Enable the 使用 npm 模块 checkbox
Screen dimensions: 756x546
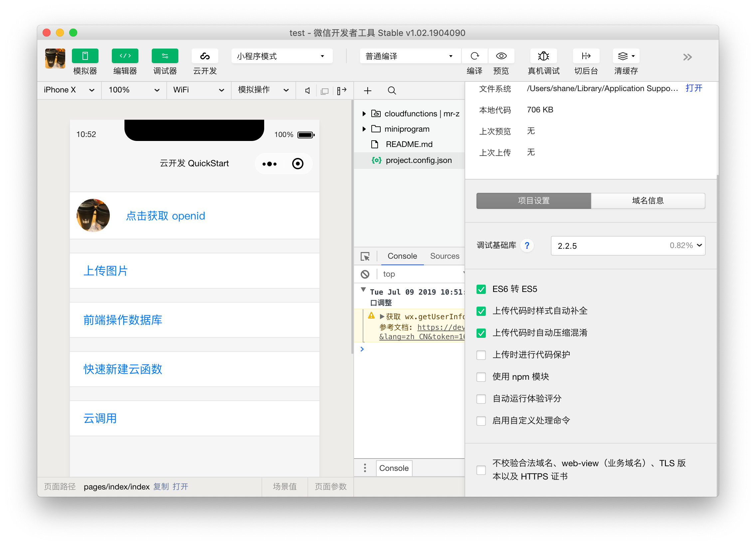[481, 377]
